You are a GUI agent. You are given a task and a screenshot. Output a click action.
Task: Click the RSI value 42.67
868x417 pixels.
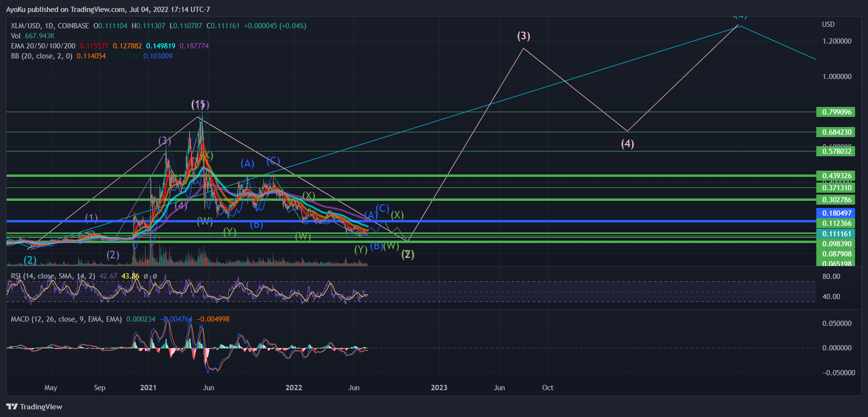pos(108,276)
